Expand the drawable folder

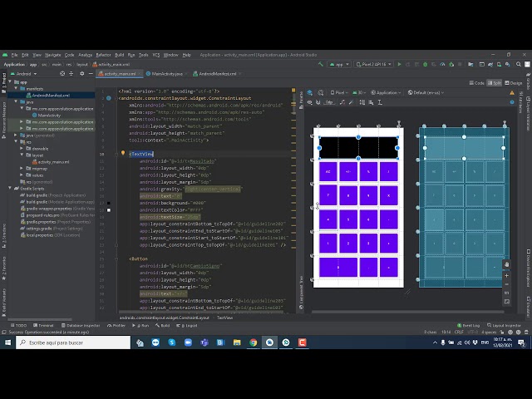tap(22, 149)
